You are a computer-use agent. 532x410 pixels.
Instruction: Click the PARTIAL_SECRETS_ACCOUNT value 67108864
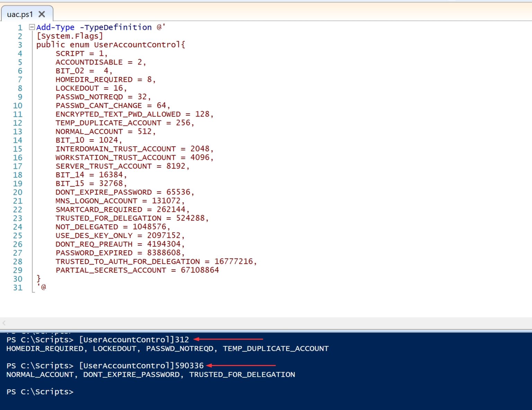coord(200,270)
